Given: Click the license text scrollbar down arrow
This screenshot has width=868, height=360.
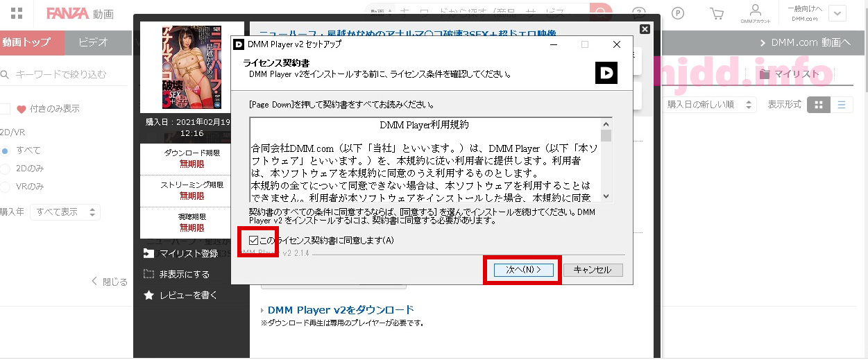Looking at the screenshot, I should pos(606,196).
